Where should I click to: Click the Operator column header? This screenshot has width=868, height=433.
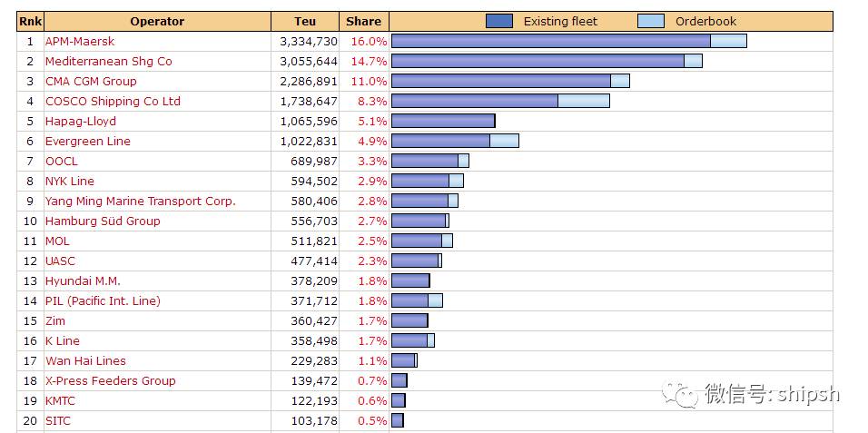[x=157, y=22]
